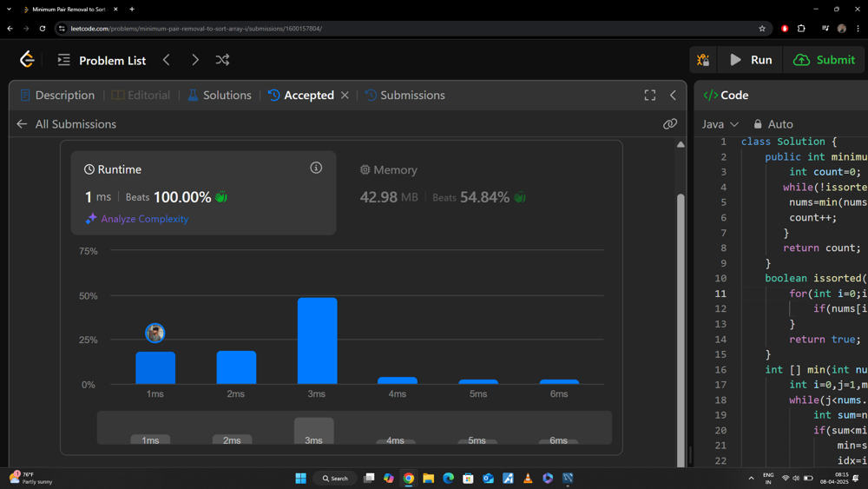Switch to the Submissions tab
The height and width of the screenshot is (489, 868).
tap(404, 96)
